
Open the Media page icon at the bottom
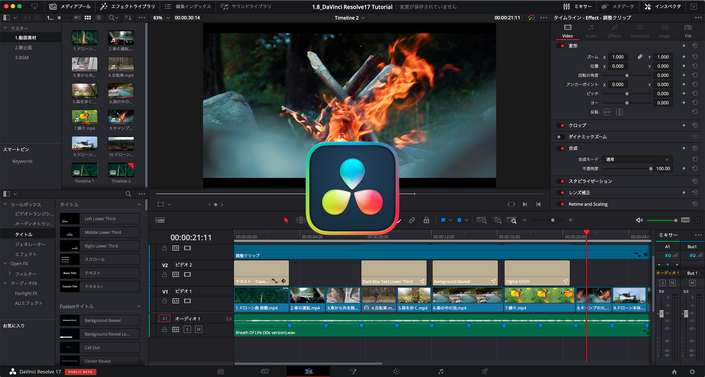tap(221, 372)
